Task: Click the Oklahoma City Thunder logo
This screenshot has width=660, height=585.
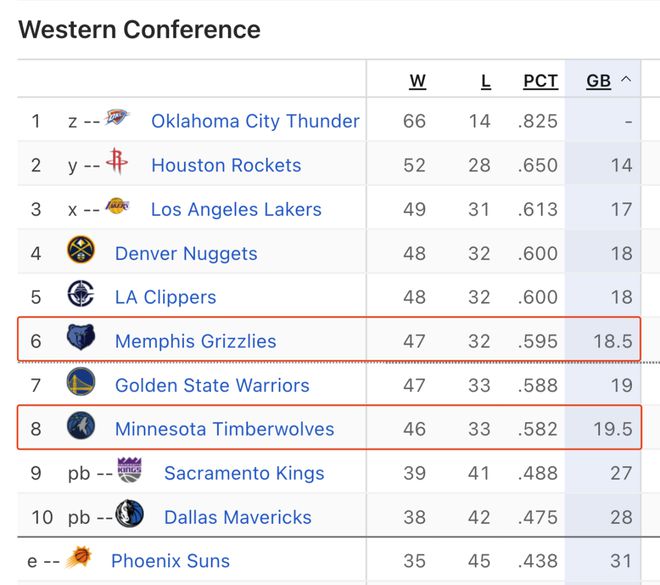Action: coord(117,117)
